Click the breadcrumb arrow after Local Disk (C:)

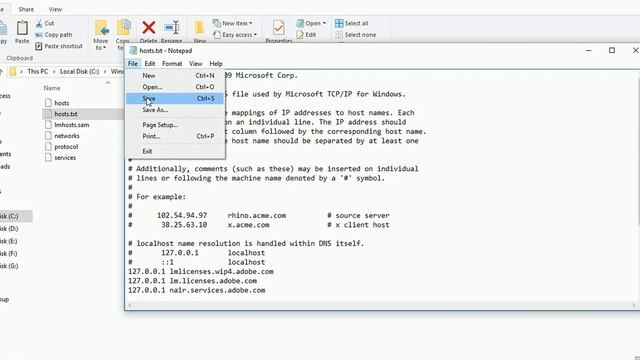pos(105,72)
